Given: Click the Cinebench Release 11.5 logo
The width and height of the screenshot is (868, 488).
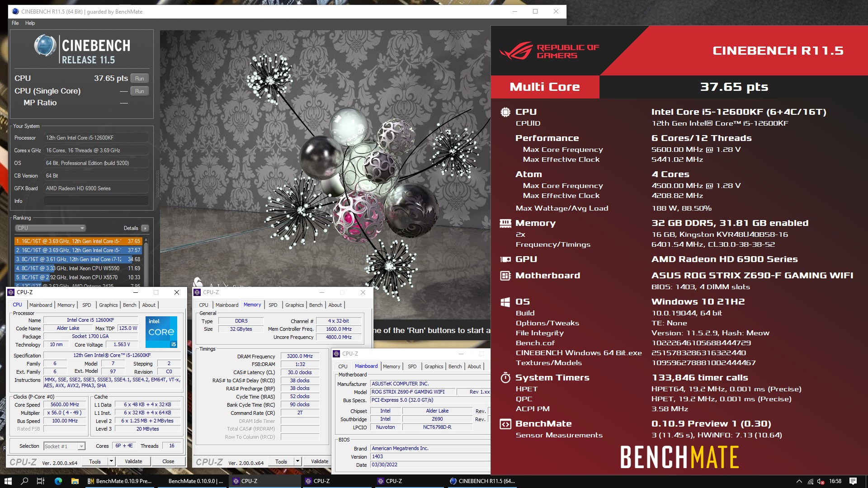Looking at the screenshot, I should (x=82, y=50).
